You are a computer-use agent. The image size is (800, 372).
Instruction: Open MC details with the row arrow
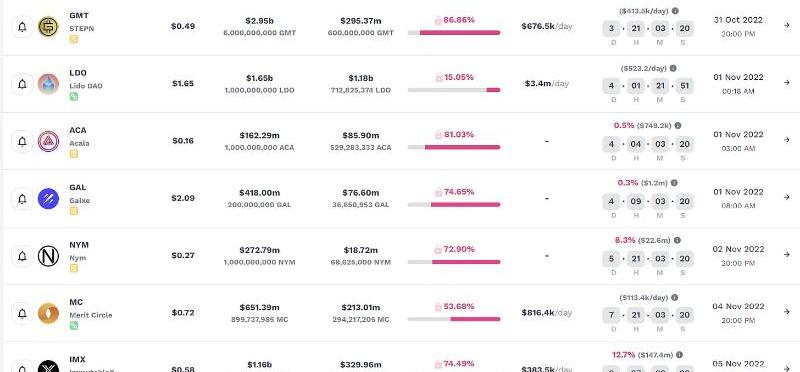(x=786, y=311)
